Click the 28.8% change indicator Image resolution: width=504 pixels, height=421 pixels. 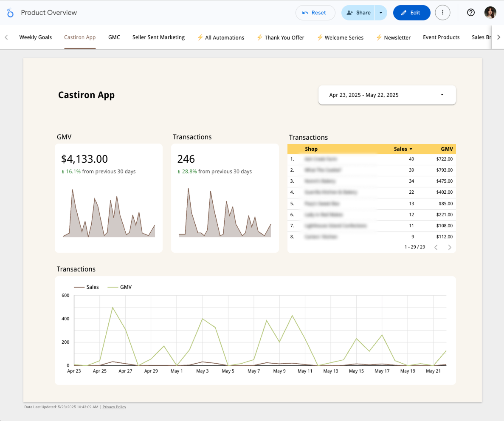tap(187, 172)
